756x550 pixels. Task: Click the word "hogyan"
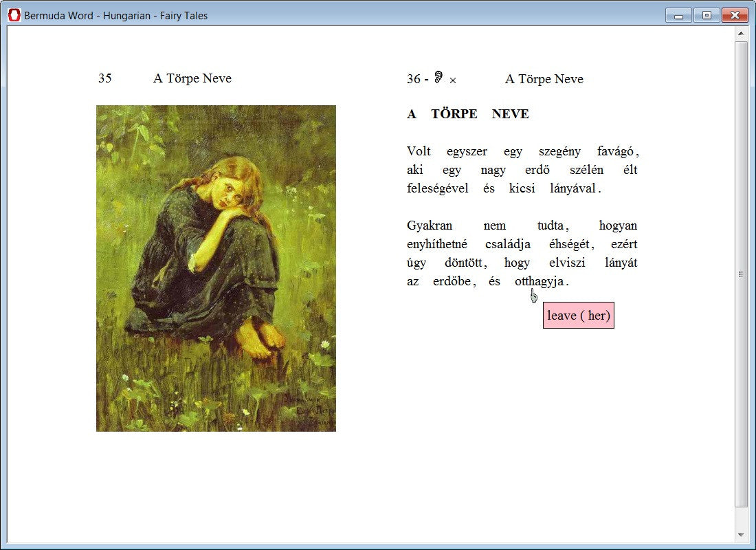click(x=618, y=225)
